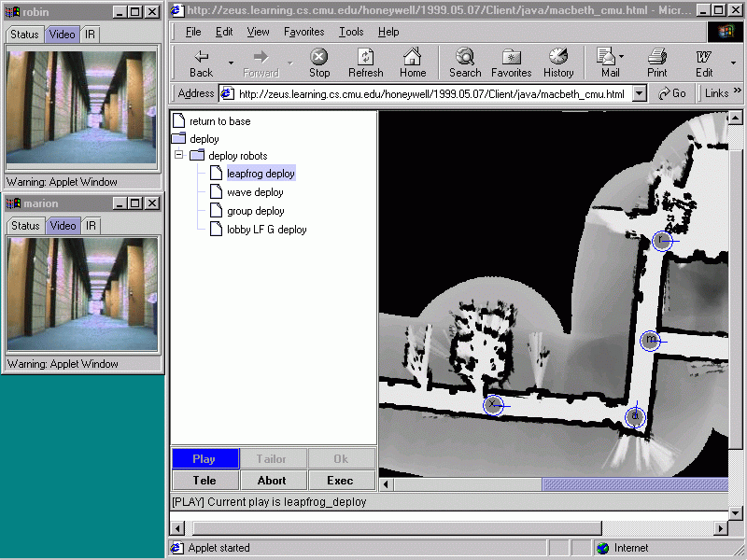This screenshot has height=560, width=747.
Task: Open the Tools menu
Action: pos(351,32)
